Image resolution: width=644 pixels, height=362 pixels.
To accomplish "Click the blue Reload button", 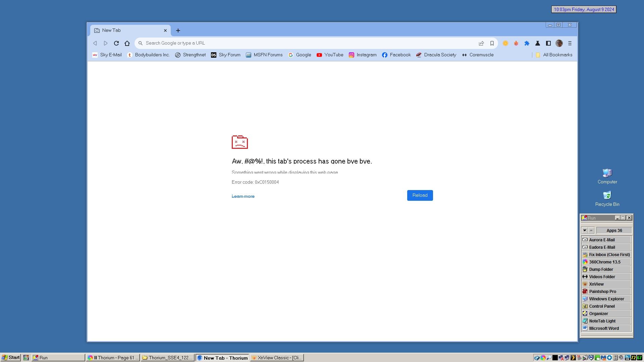I will 420,195.
